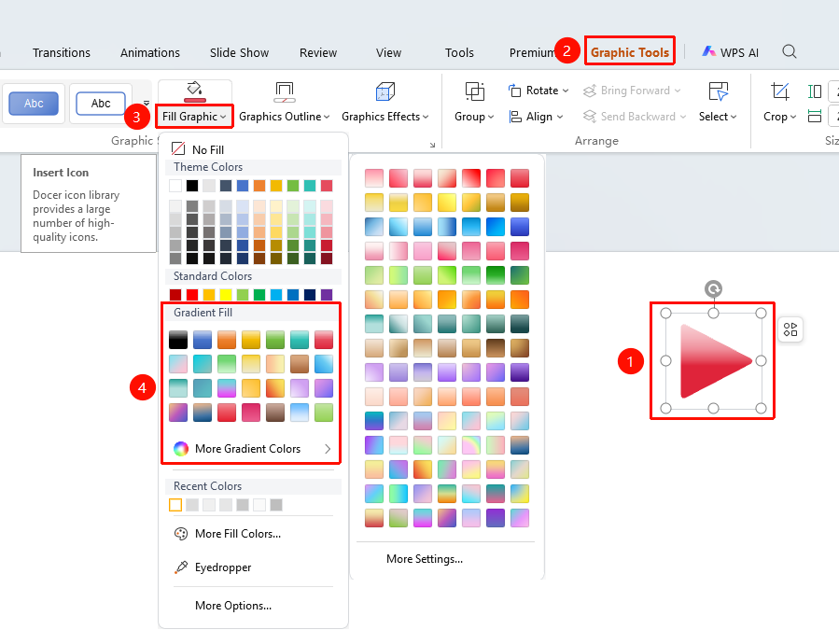Go to the Slide Show tab
Viewport: 839px width, 644px height.
pos(239,52)
